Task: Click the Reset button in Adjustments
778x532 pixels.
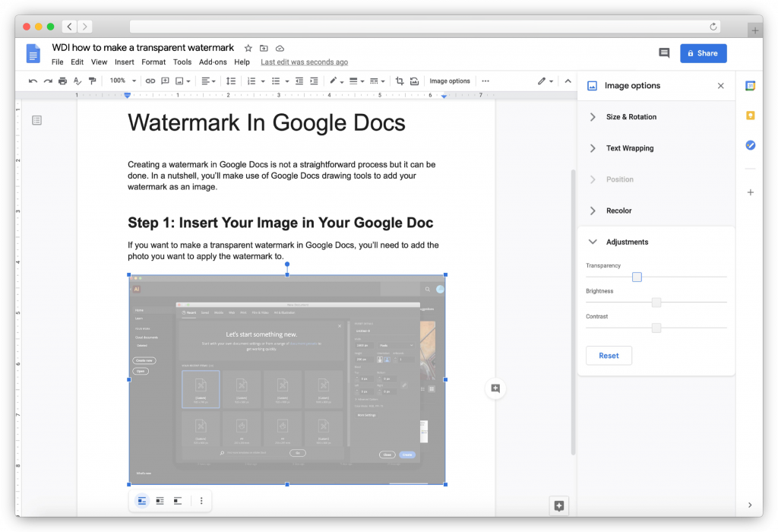Action: click(x=609, y=355)
